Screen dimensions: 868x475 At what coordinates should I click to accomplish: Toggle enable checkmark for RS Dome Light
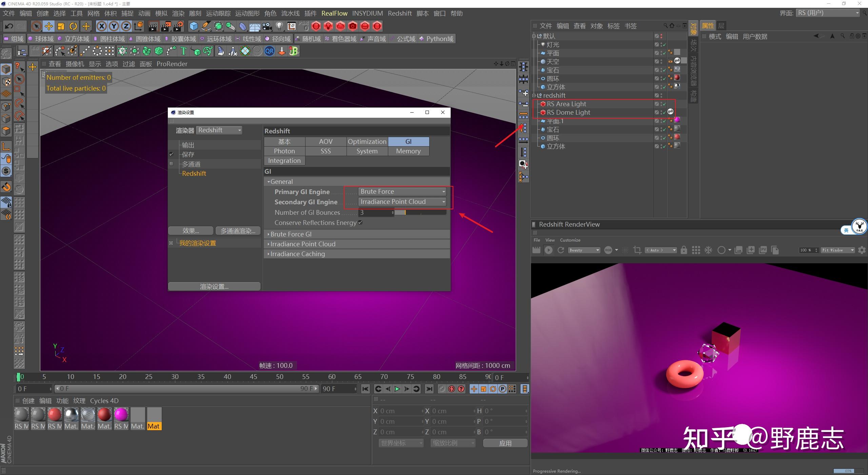(664, 113)
